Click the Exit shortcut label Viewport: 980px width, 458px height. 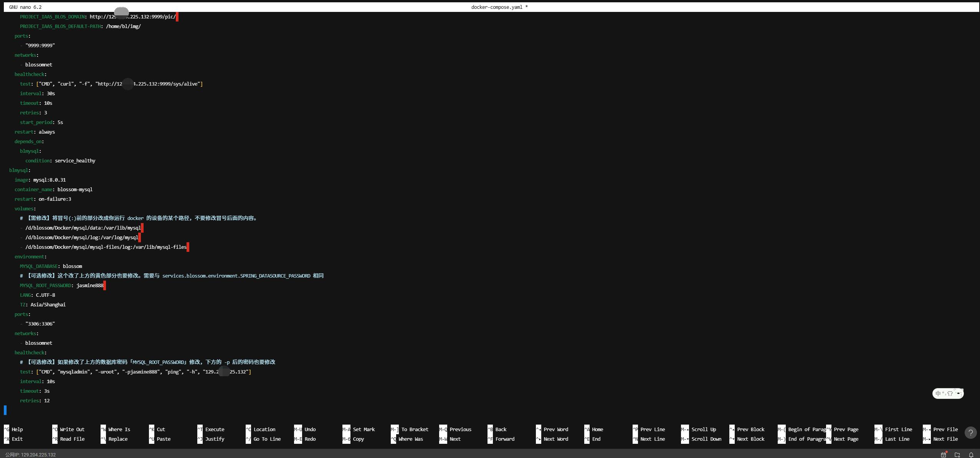(17, 439)
